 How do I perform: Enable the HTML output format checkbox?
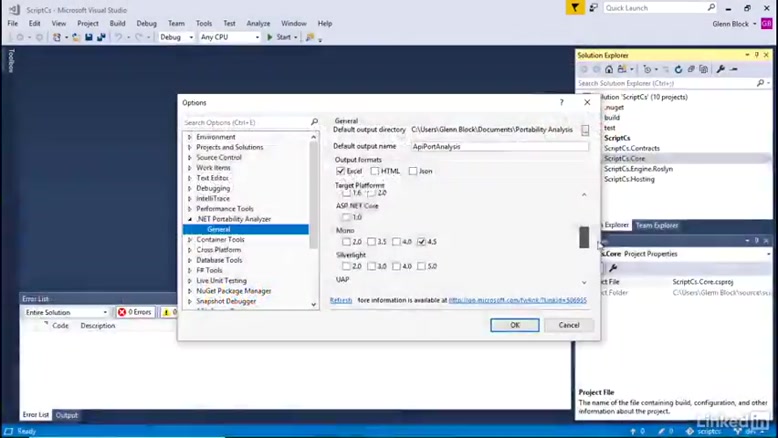click(x=375, y=171)
